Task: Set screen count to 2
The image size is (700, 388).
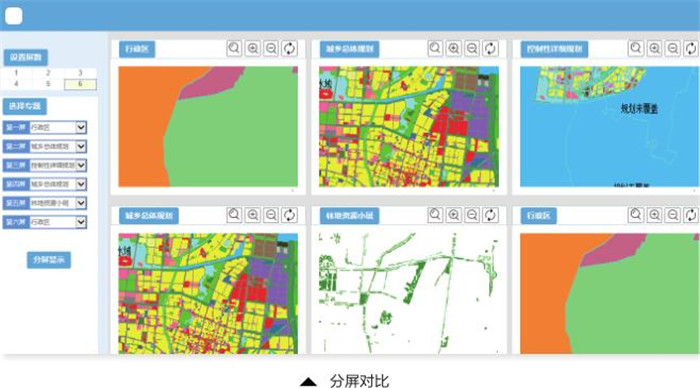Action: point(48,73)
